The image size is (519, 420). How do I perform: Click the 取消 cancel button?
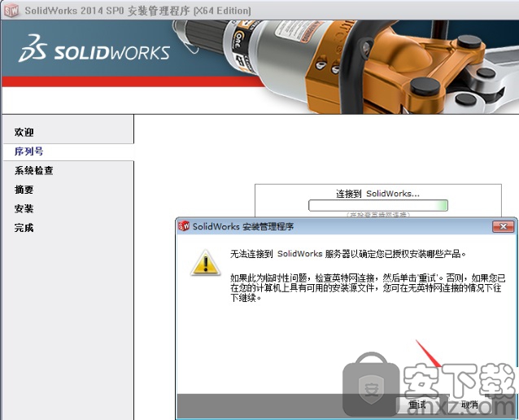pyautogui.click(x=469, y=405)
